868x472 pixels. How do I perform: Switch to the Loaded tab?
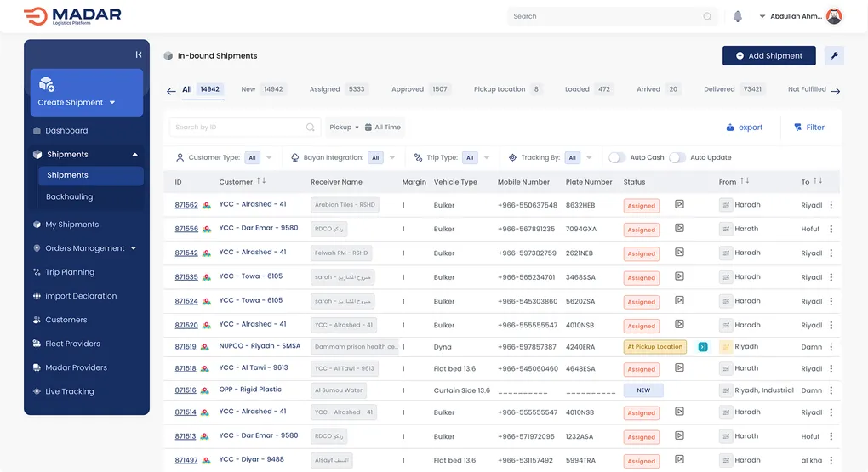[x=588, y=89]
